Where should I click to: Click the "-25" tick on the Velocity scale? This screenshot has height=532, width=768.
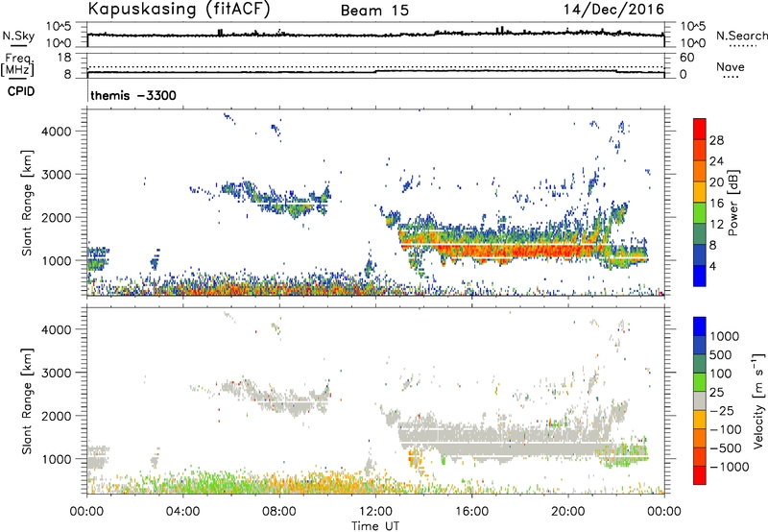point(722,411)
